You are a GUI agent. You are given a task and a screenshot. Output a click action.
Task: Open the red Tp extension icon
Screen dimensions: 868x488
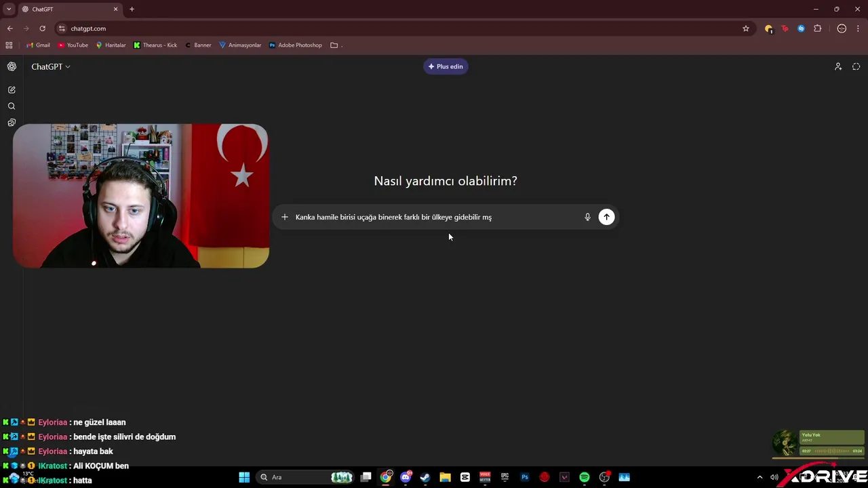point(785,28)
